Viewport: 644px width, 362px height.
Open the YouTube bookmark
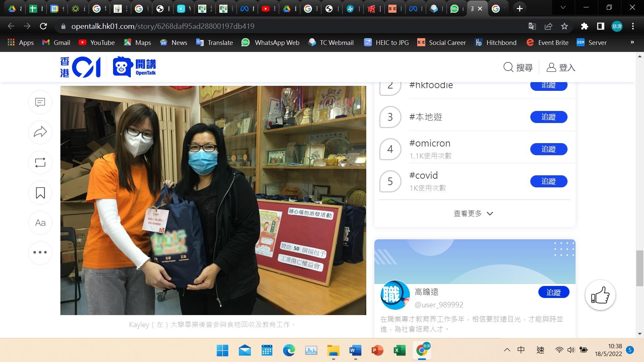click(x=97, y=43)
